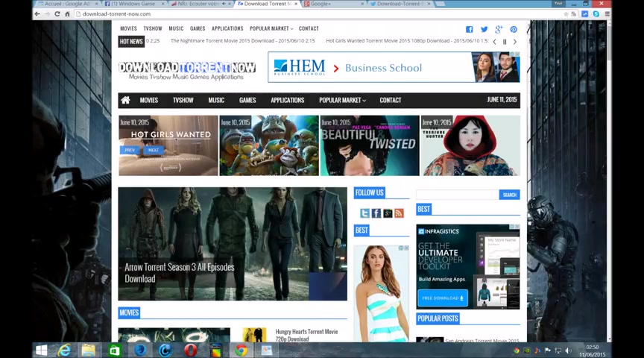This screenshot has width=644, height=358.
Task: Open Contact in black navigation bar
Action: (x=390, y=100)
